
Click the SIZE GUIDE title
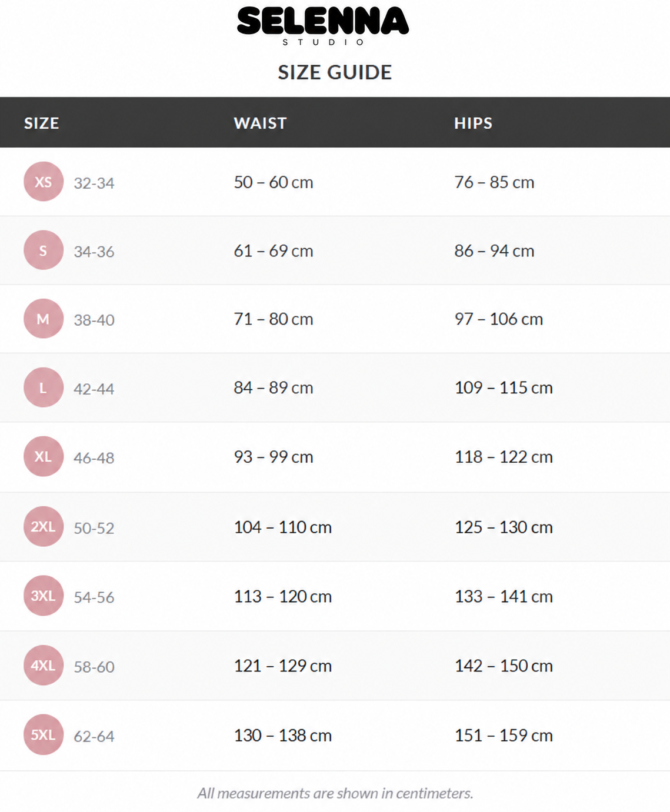point(335,72)
